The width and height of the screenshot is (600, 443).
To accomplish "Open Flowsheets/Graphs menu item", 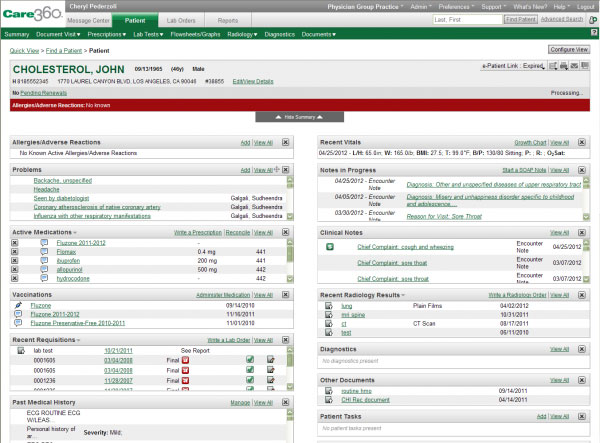I will pyautogui.click(x=195, y=34).
